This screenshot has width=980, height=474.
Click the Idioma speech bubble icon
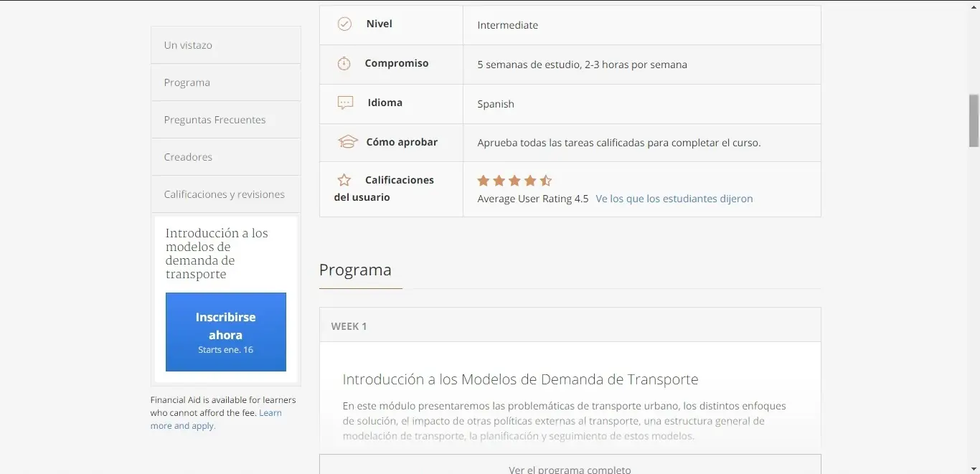(345, 103)
